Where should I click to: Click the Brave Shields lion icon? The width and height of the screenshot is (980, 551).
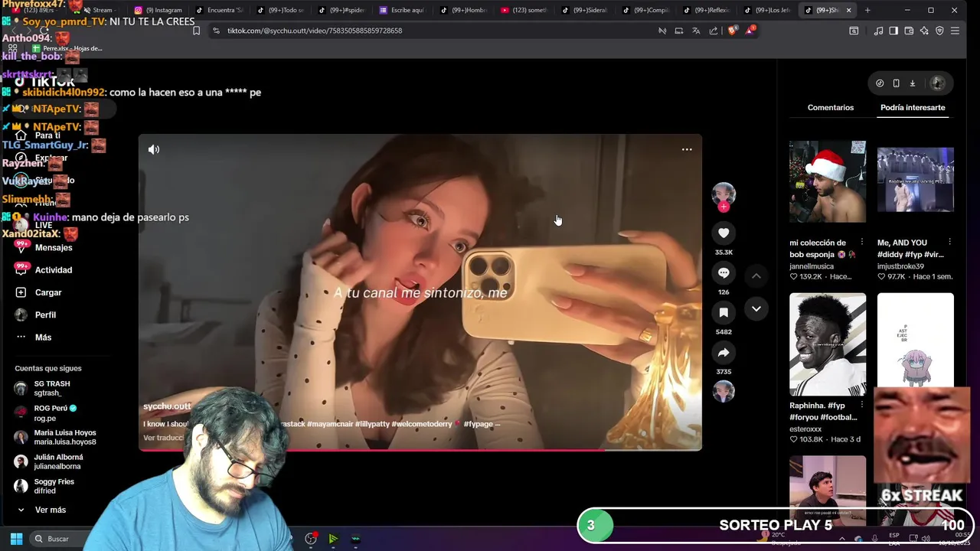(x=733, y=31)
